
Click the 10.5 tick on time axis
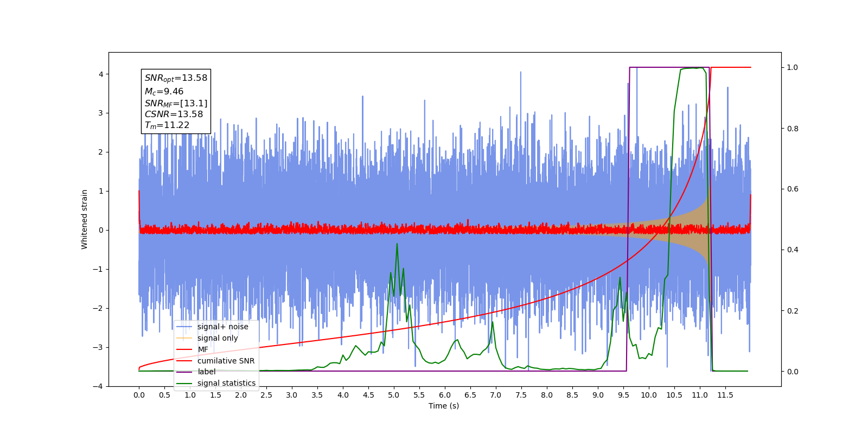(674, 395)
